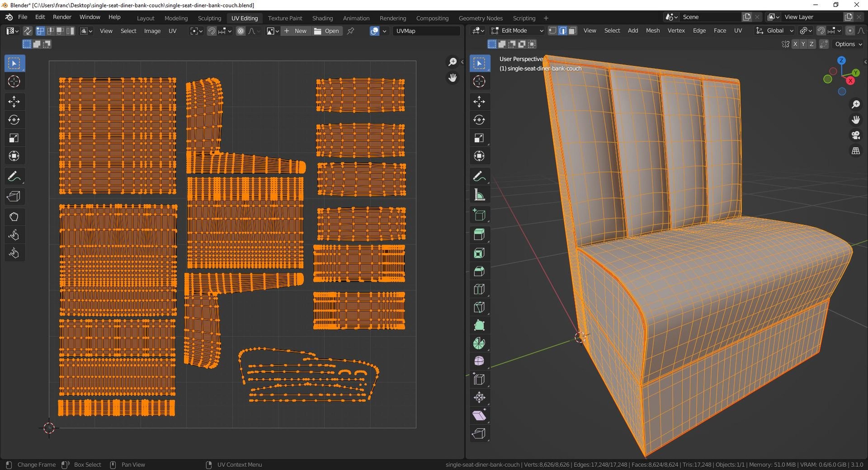This screenshot has width=868, height=470.
Task: Expand the Global transform orientation dropdown
Action: coord(775,31)
